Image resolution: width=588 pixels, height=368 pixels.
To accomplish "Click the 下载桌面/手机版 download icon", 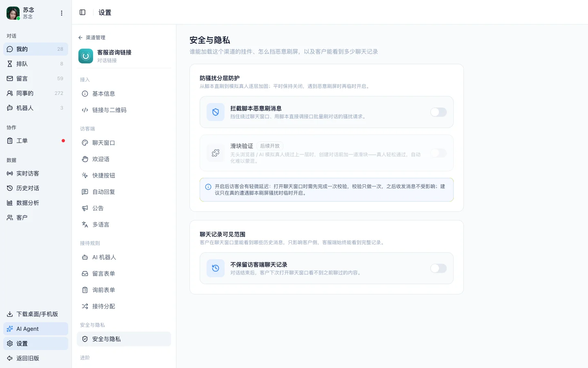I will tap(10, 314).
